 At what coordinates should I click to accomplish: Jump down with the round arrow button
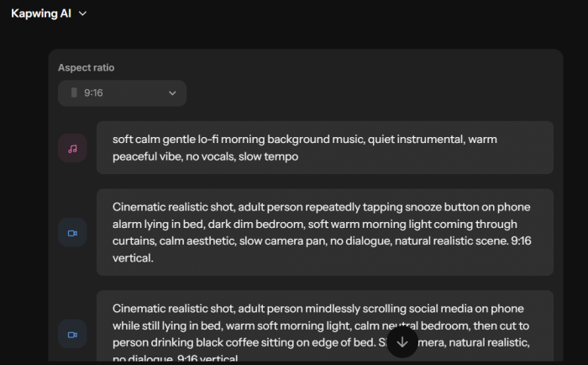click(402, 341)
